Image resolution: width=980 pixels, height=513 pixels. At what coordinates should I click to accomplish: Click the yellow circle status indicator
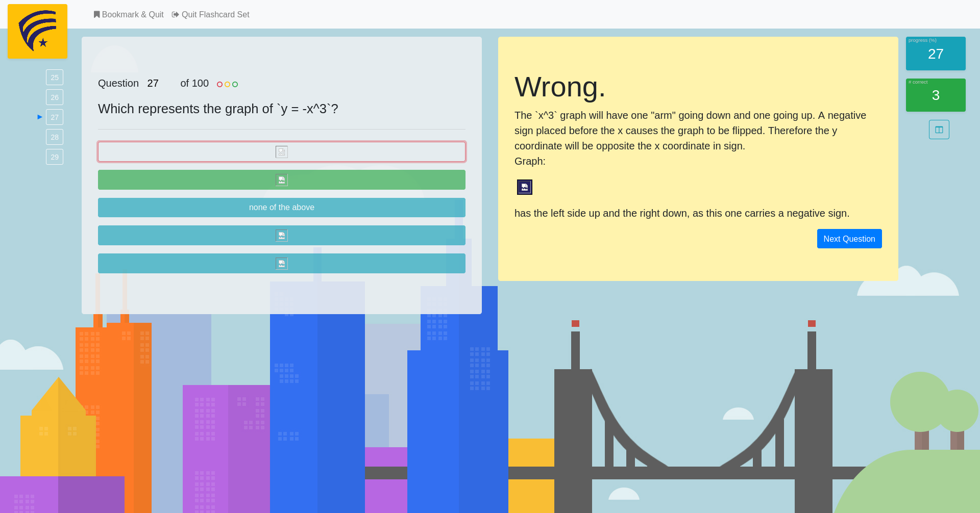coord(228,85)
